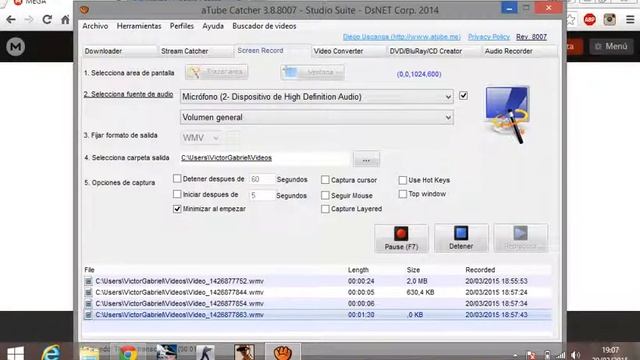Open the Privacy Policy link
Viewport: 640px width, 360px height.
click(x=489, y=37)
